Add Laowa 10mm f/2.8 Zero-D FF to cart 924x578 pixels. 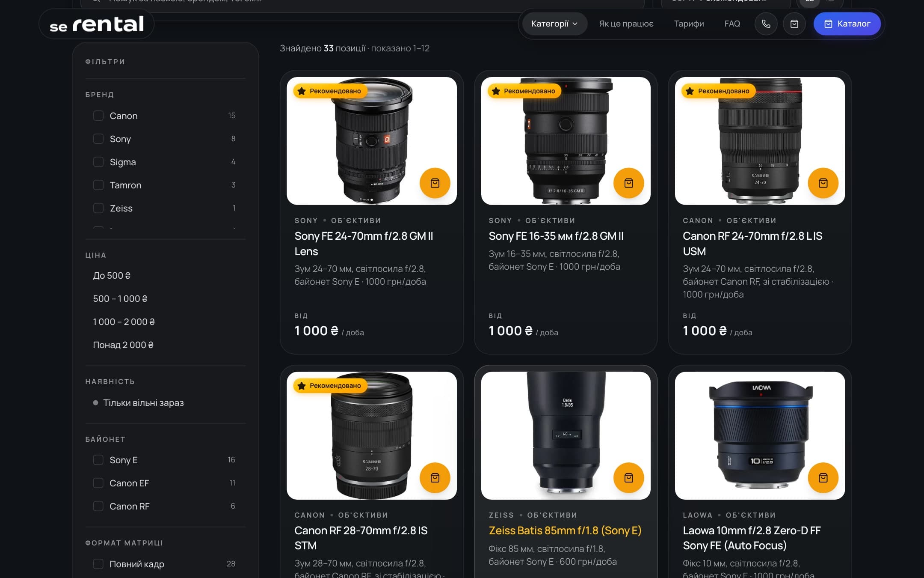click(823, 477)
